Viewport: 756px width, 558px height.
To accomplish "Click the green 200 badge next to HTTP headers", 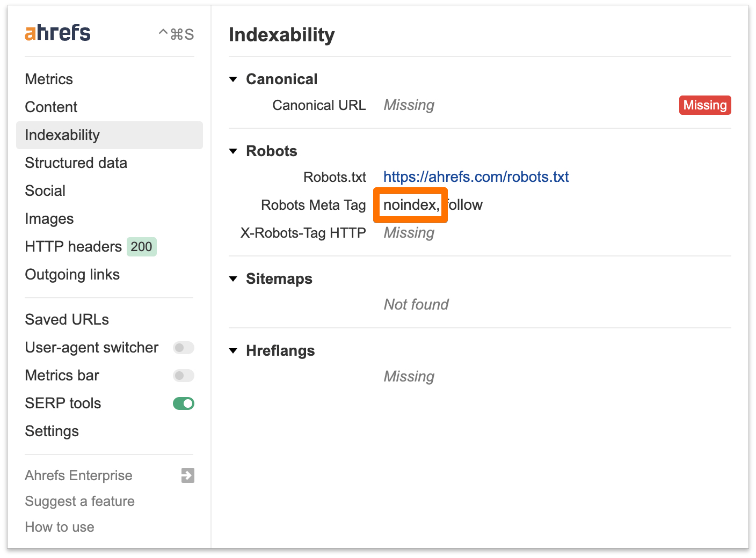I will [x=141, y=247].
